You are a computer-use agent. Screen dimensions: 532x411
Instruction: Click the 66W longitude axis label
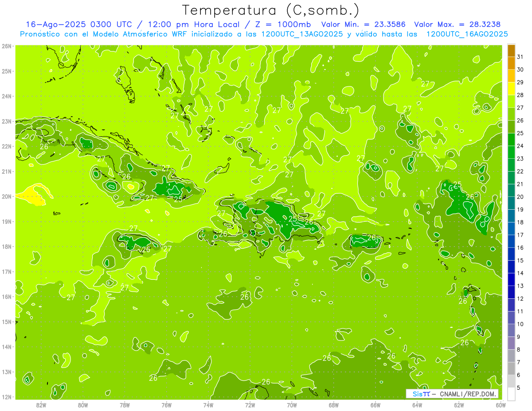[x=376, y=405]
